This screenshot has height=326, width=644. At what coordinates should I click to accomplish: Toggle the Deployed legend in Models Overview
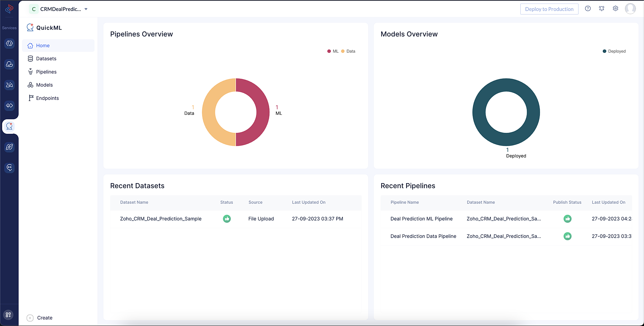tap(614, 51)
